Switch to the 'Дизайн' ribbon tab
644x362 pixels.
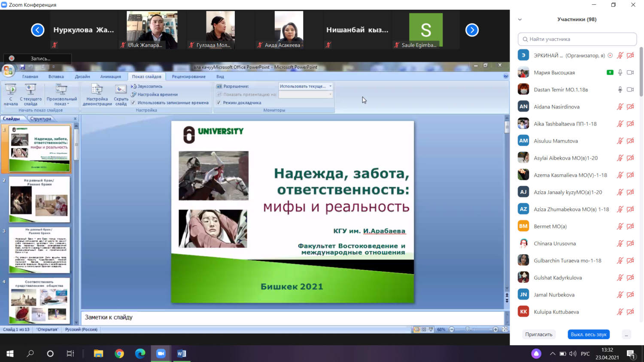click(x=82, y=76)
